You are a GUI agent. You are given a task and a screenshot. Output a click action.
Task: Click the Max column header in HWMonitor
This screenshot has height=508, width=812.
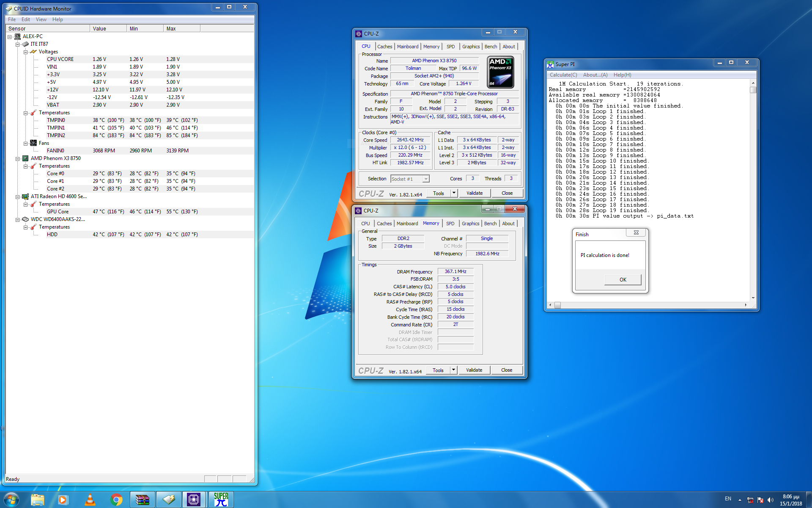pyautogui.click(x=182, y=29)
